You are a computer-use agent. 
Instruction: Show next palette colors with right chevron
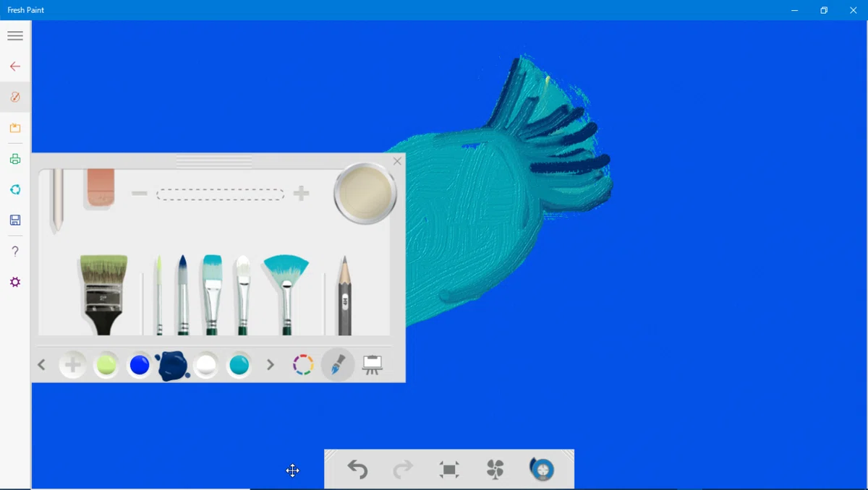(271, 366)
